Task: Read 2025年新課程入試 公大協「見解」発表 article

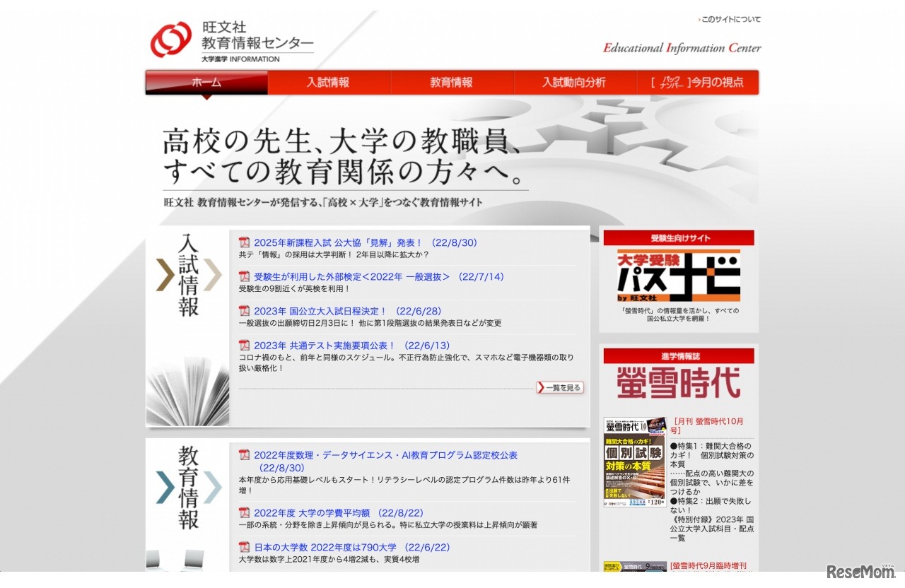Action: tap(366, 242)
